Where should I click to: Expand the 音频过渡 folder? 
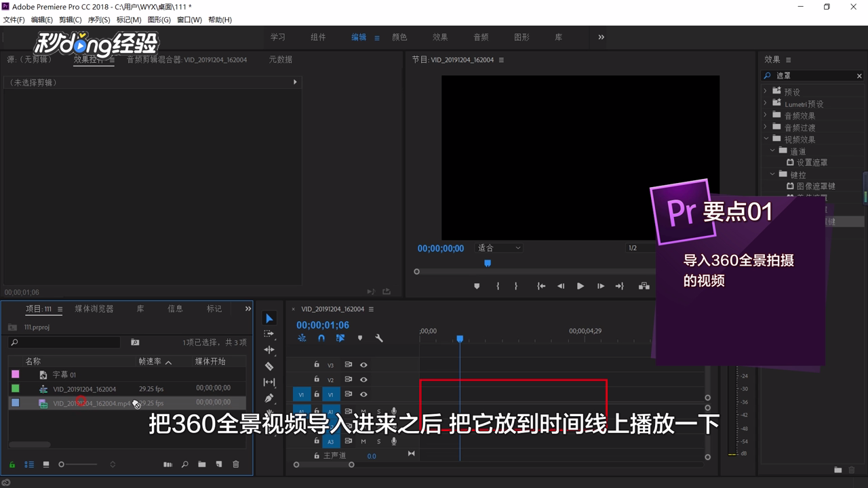click(766, 127)
